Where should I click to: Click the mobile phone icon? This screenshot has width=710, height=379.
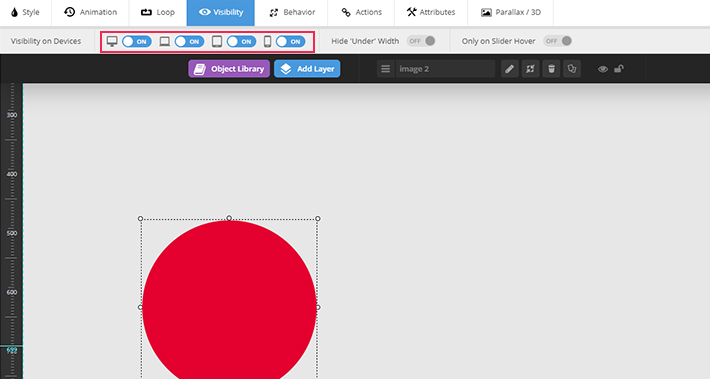[x=268, y=42]
